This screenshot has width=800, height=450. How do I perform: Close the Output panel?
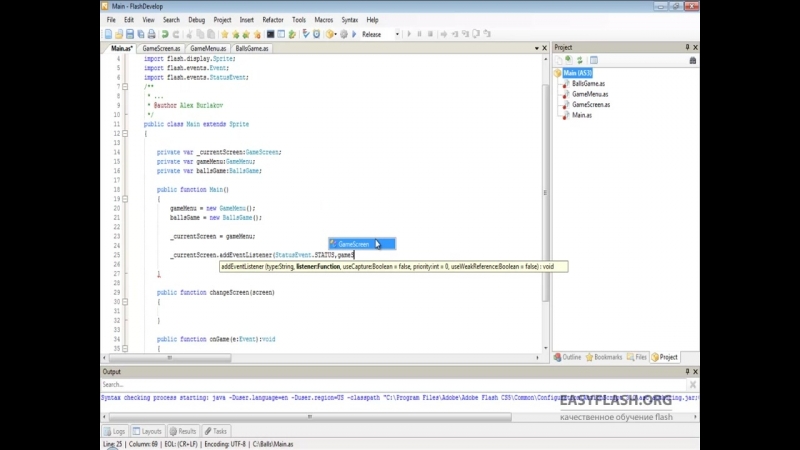pos(695,371)
